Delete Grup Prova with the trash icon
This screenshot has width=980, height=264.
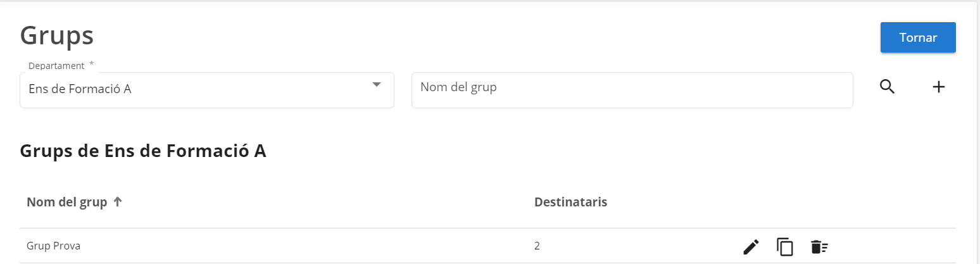[x=819, y=247]
